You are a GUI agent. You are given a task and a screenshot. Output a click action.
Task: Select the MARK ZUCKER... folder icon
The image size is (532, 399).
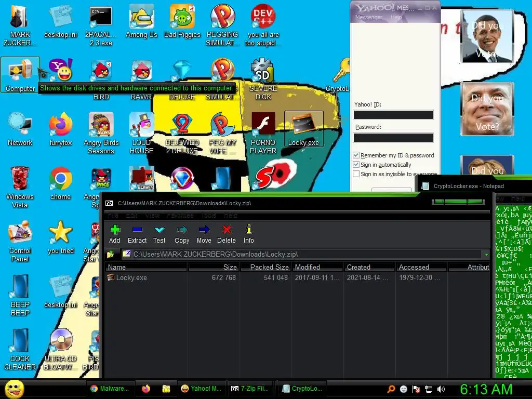point(20,25)
